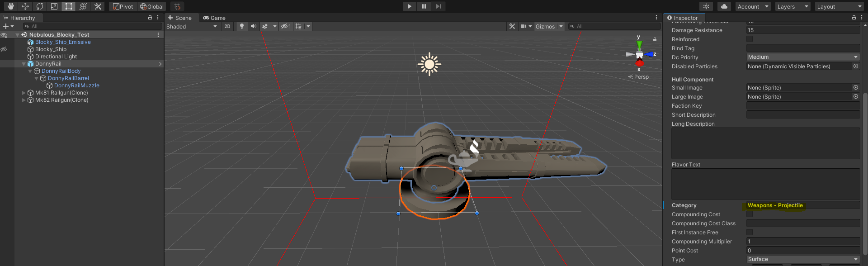The height and width of the screenshot is (266, 868).
Task: Select the Transform tool
Action: [x=83, y=6]
